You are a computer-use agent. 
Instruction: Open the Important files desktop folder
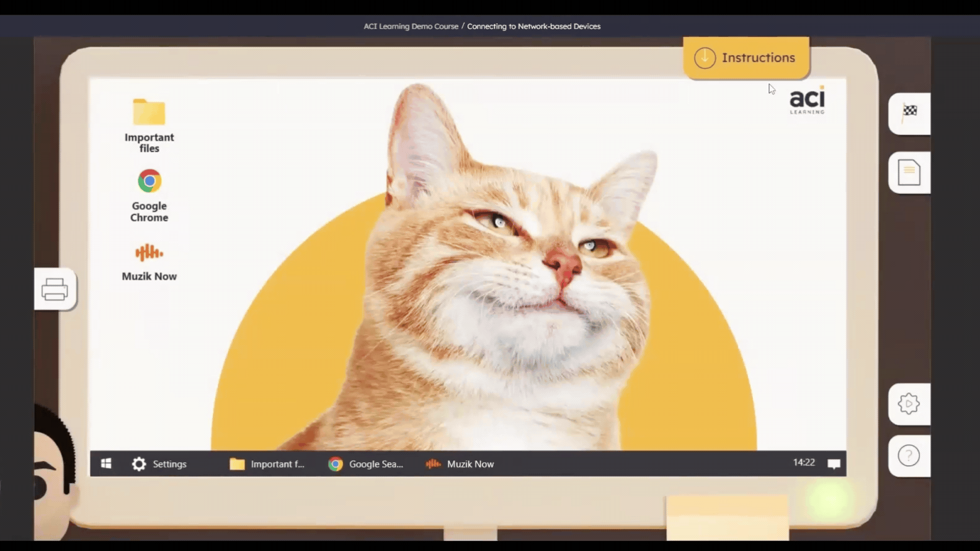click(x=149, y=126)
